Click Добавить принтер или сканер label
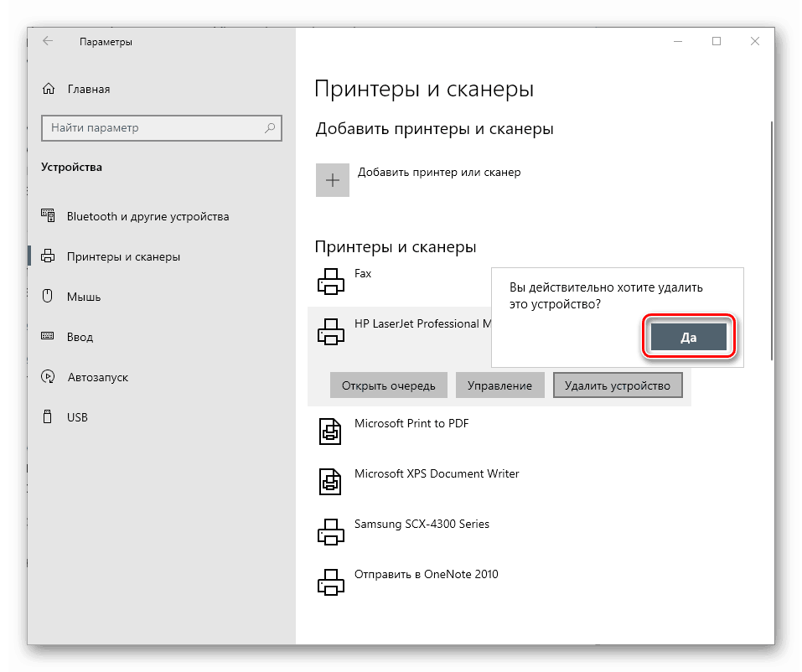 click(x=439, y=173)
